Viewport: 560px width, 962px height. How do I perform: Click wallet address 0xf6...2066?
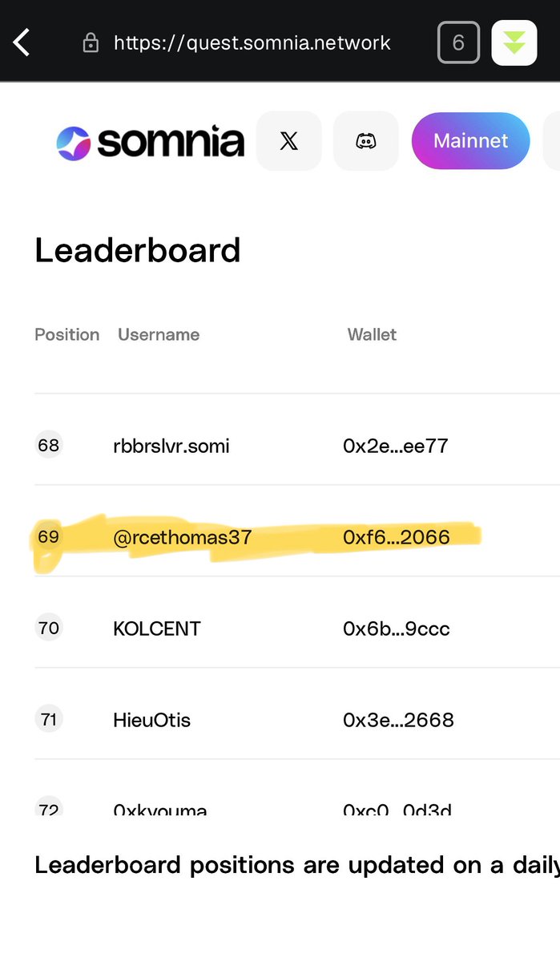(x=397, y=537)
